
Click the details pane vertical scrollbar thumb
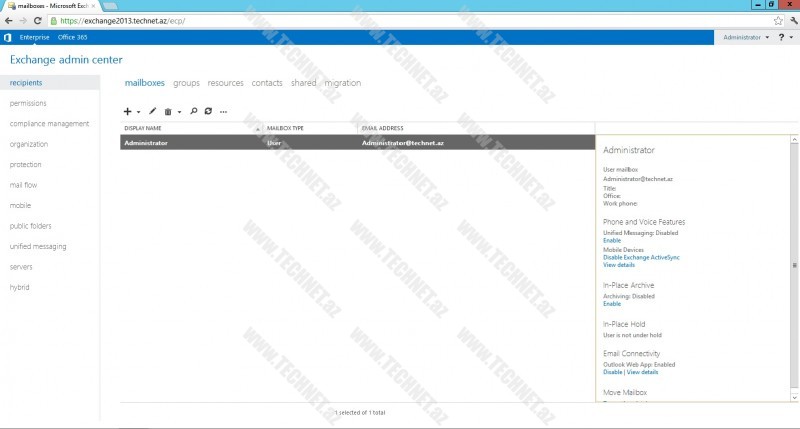[x=794, y=265]
